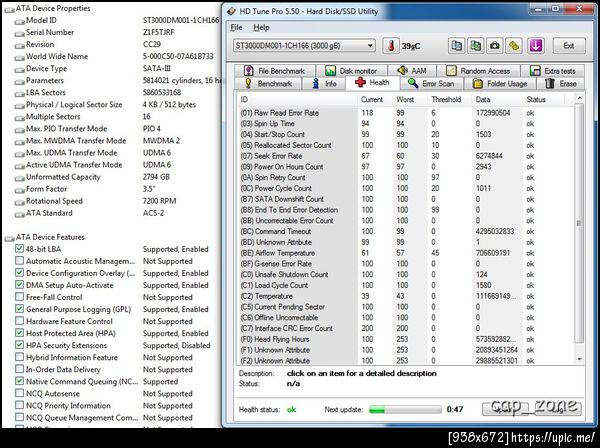
Task: Click the Threshold column header
Action: tap(450, 99)
